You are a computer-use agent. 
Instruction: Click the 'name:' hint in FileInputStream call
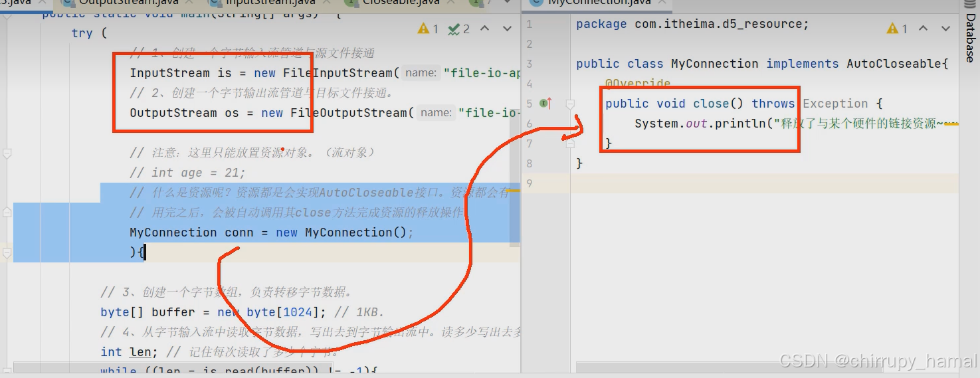421,73
